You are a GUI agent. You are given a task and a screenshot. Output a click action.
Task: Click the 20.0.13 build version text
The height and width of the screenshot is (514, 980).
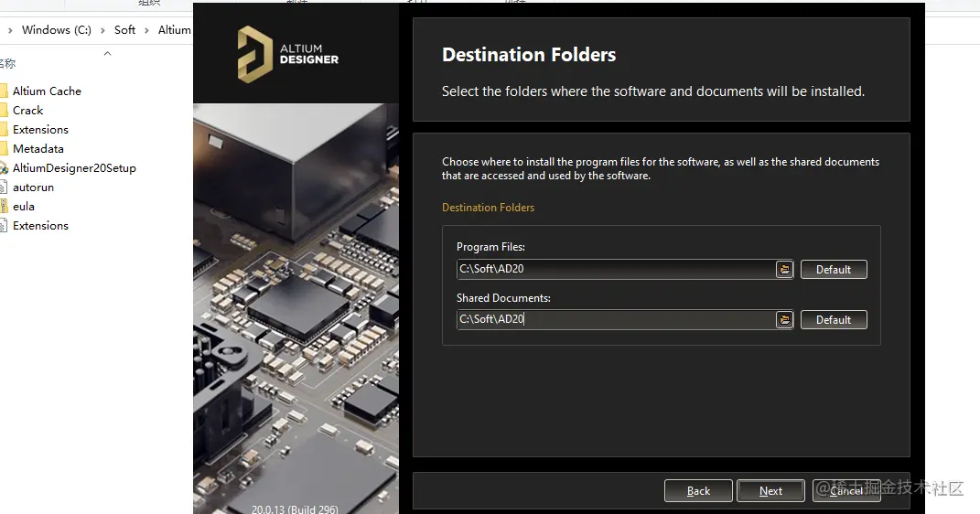295,509
